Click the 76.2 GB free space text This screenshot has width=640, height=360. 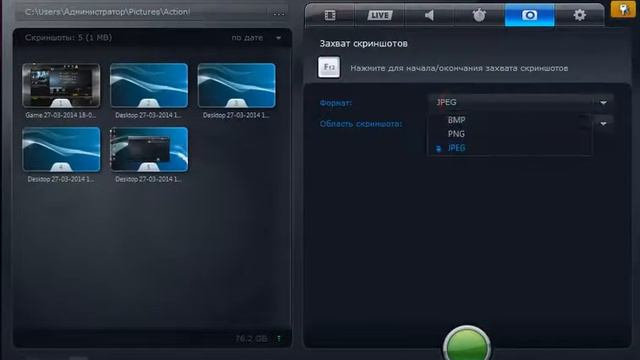pos(251,338)
